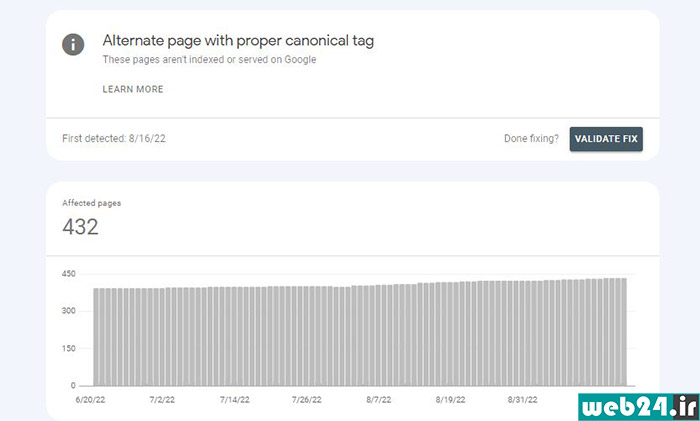Click the 'These pages aren't indexed' subtitle
The height and width of the screenshot is (421, 700).
point(209,59)
